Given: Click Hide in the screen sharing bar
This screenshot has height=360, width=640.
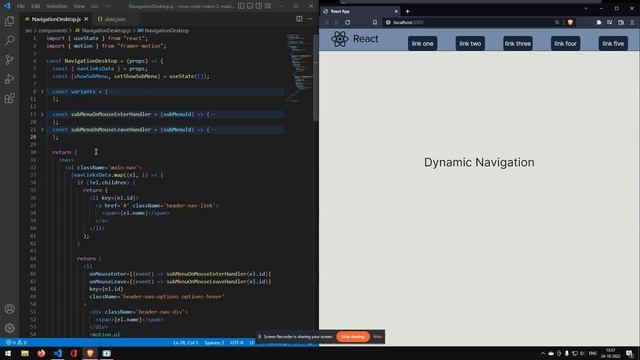Looking at the screenshot, I should click(x=378, y=337).
